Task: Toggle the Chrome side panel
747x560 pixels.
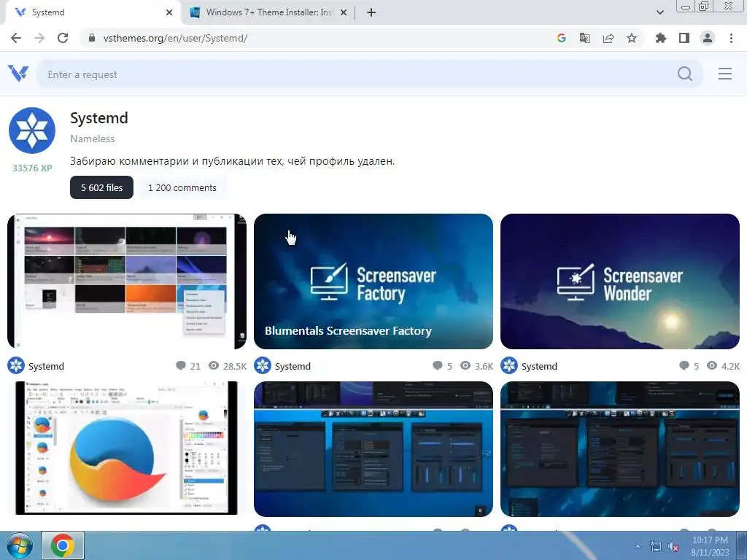Action: tap(684, 38)
